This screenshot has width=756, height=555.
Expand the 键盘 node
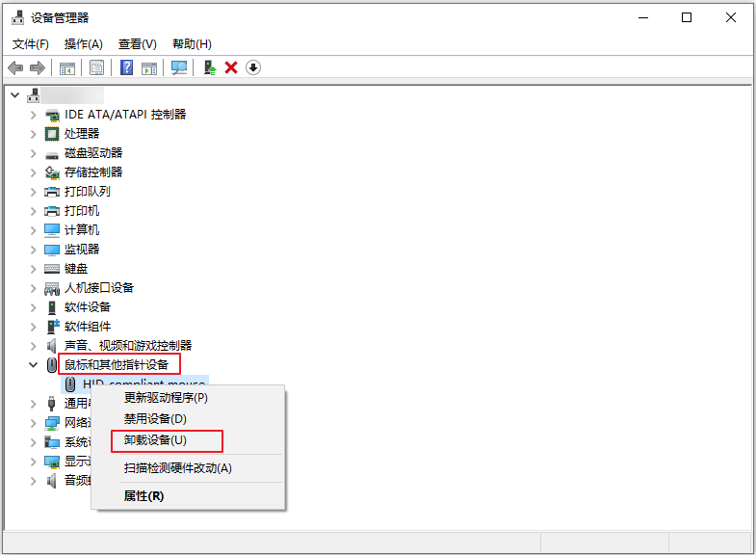34,269
